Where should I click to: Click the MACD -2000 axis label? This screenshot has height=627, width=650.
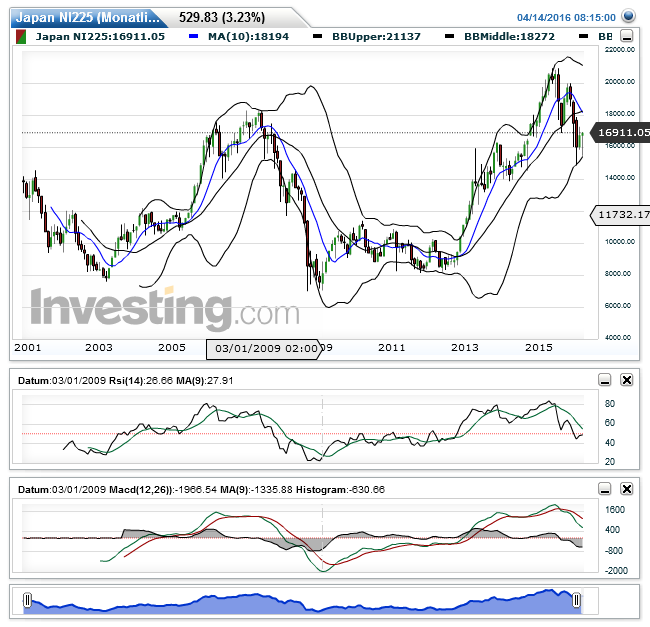pos(616,571)
